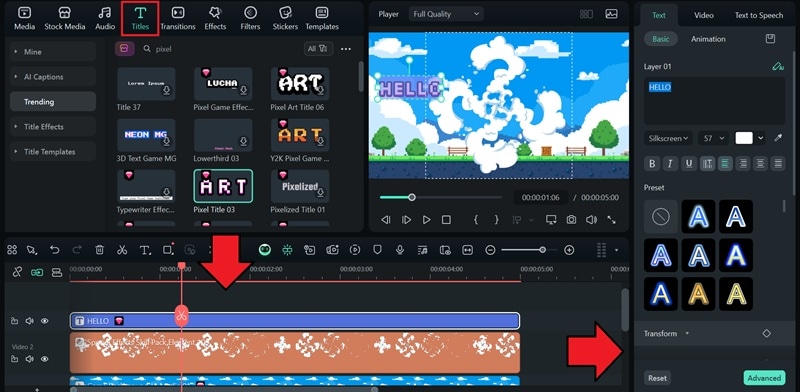Click the white text color swatch
This screenshot has width=800, height=392.
(x=744, y=138)
